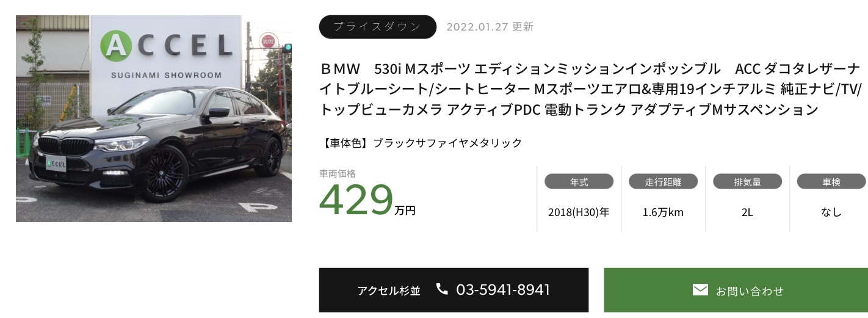Click the 1.6万km mileage value
This screenshot has height=318, width=868.
point(663,212)
